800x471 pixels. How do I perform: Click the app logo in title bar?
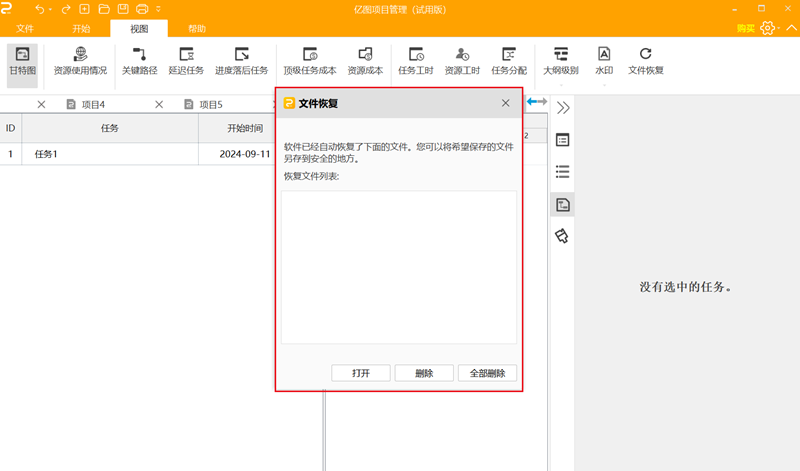pos(7,8)
